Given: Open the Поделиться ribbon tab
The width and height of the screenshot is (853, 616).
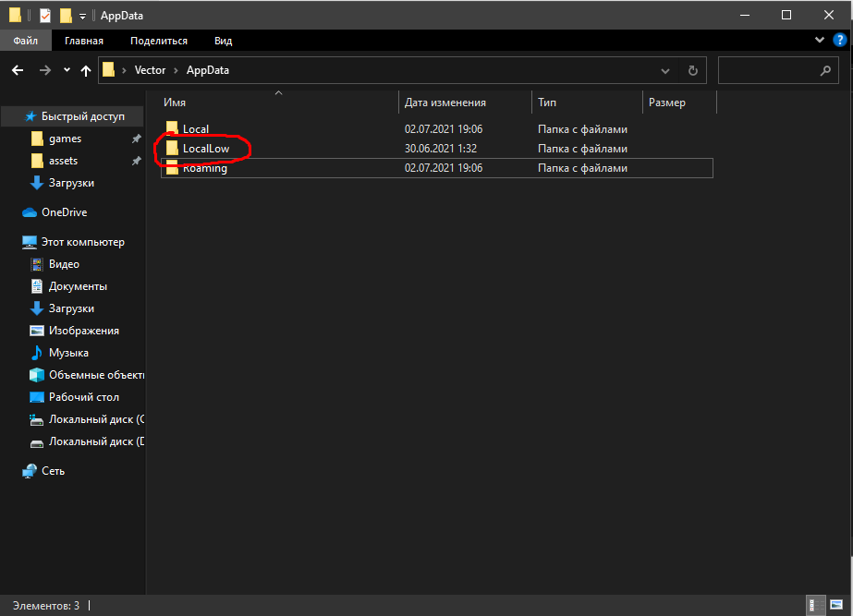Looking at the screenshot, I should [158, 41].
